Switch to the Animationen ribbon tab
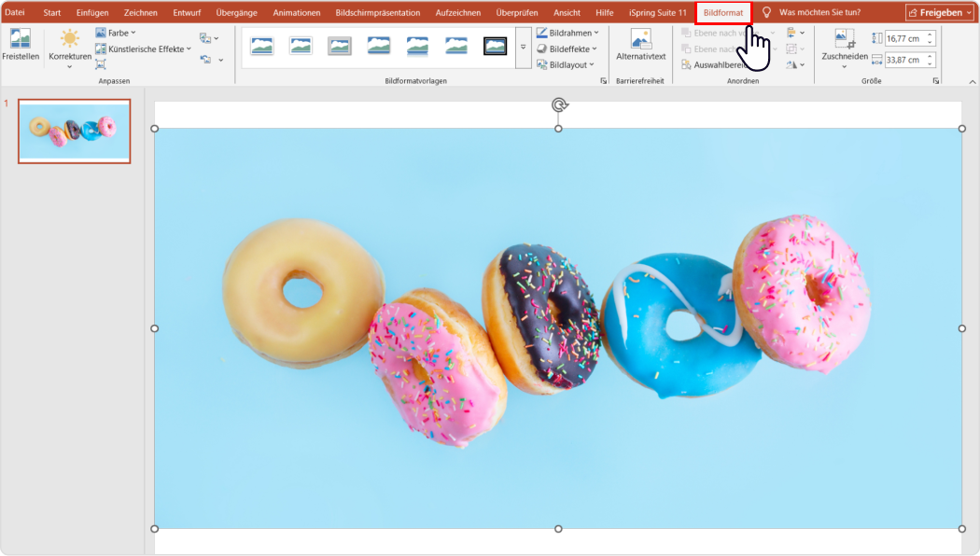This screenshot has width=980, height=556. (x=296, y=12)
